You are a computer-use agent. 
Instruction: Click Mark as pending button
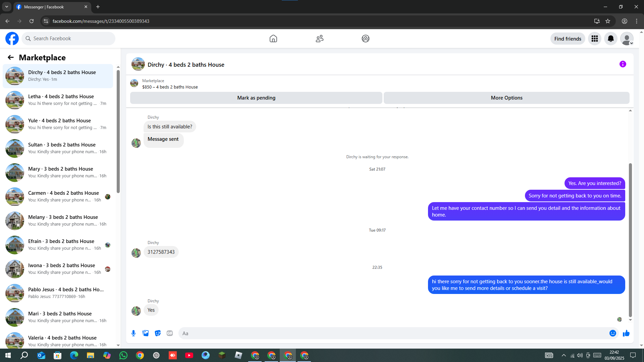tap(256, 98)
